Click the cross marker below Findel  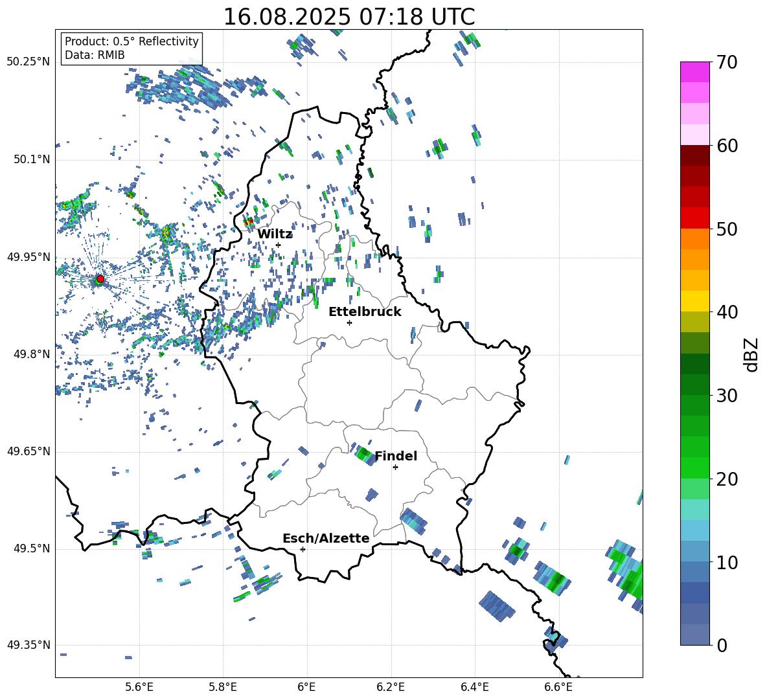coord(395,468)
